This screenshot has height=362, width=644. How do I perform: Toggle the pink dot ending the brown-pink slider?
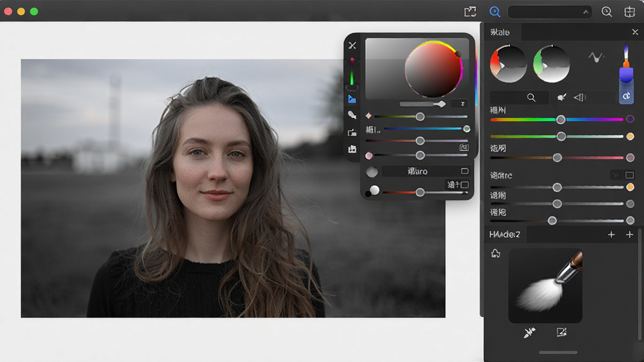pyautogui.click(x=630, y=158)
